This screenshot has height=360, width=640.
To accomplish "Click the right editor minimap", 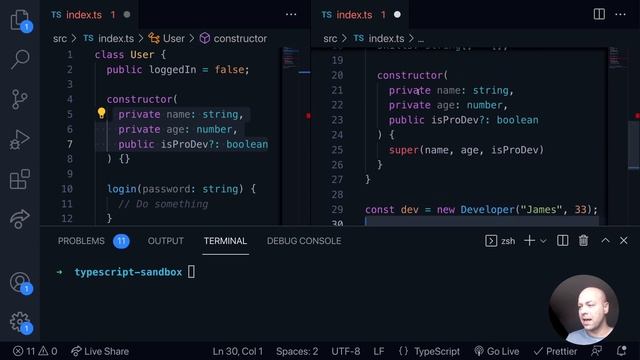I will [x=619, y=136].
